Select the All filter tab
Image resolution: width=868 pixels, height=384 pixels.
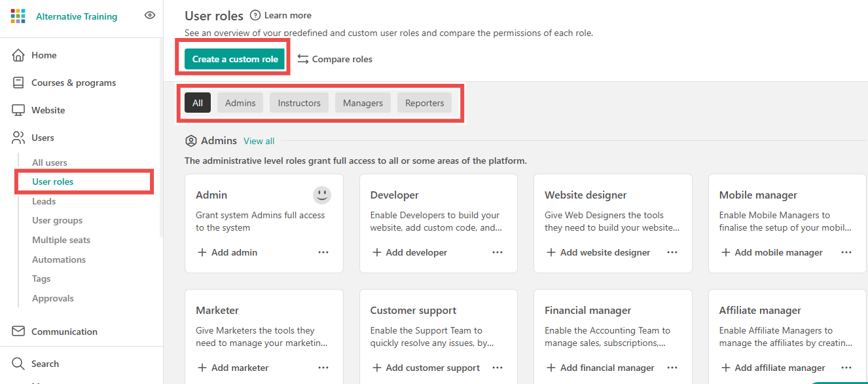pyautogui.click(x=198, y=103)
